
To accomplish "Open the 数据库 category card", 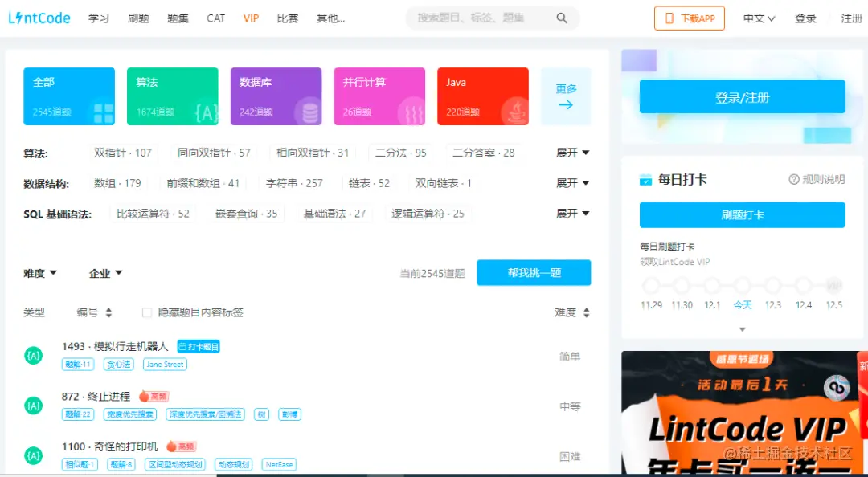I will [276, 96].
